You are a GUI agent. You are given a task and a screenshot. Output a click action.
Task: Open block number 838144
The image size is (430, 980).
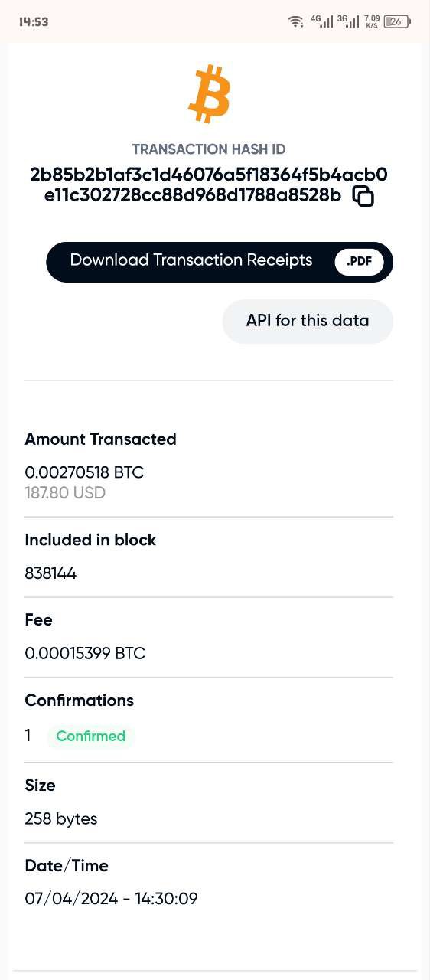pos(50,573)
